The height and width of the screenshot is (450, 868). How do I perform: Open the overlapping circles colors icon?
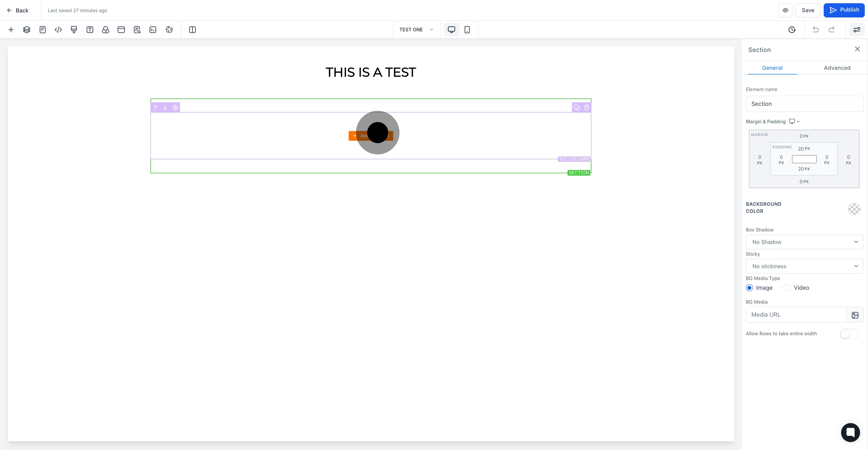(105, 30)
